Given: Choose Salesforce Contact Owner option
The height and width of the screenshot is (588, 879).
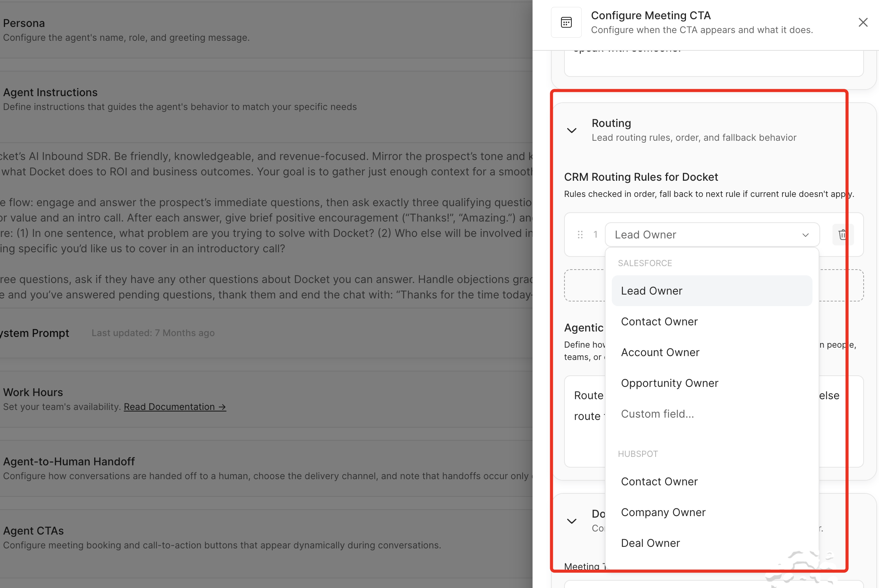Looking at the screenshot, I should point(712,321).
